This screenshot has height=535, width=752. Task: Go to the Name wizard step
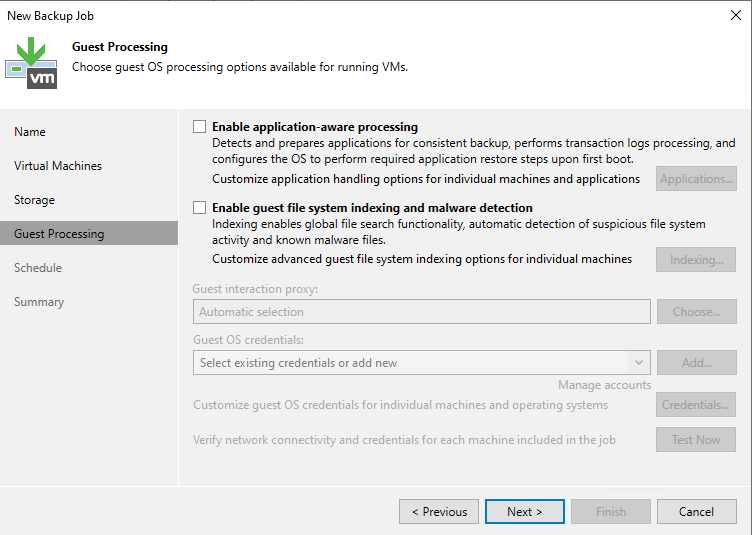(x=30, y=132)
